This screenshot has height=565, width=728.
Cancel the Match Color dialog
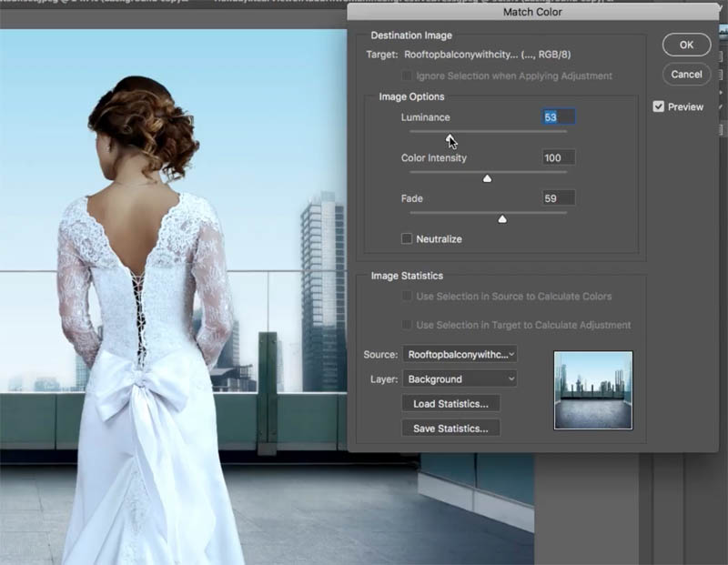coord(686,75)
